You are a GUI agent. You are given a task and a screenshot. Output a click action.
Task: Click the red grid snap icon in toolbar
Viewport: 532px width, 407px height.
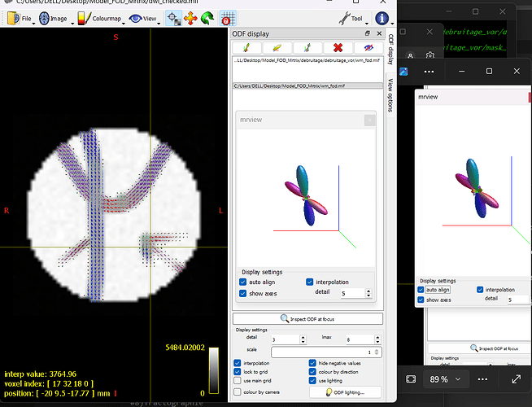(229, 17)
